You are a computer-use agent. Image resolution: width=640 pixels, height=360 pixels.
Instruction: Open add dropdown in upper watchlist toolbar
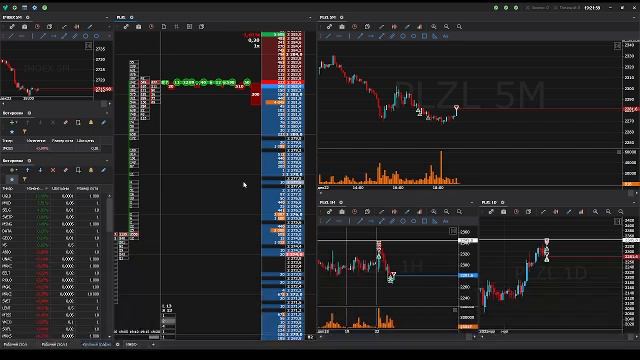tap(13, 122)
